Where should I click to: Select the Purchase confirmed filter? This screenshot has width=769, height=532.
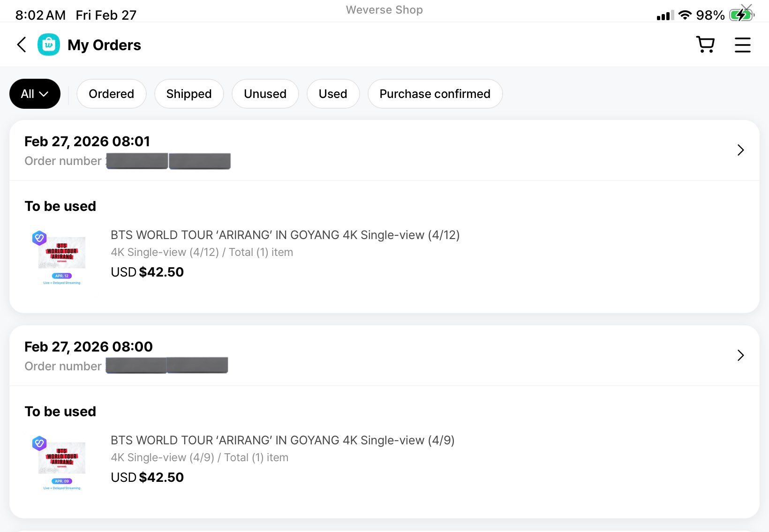pyautogui.click(x=435, y=94)
